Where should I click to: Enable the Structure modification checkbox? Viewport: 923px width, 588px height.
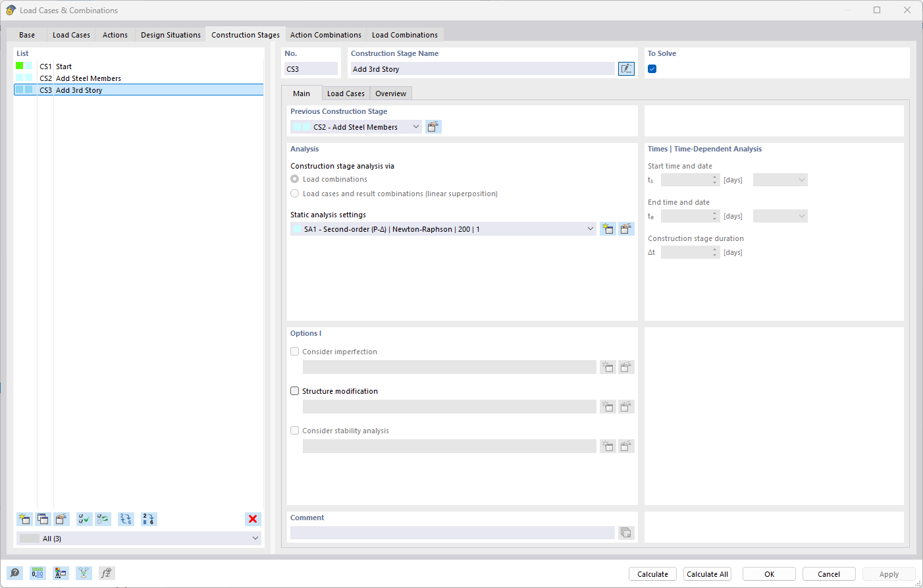coord(295,391)
